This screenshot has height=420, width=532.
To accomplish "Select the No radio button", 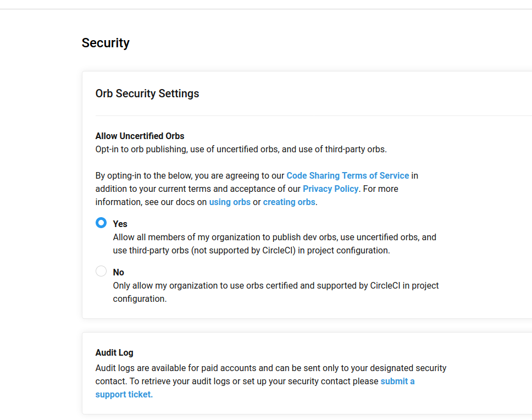I will 101,271.
